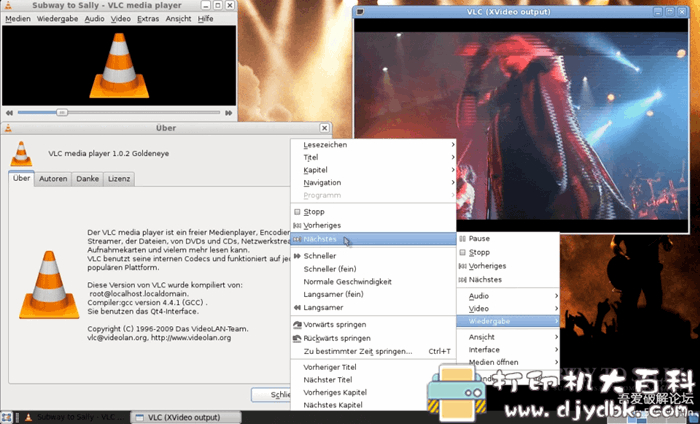Click the vlc@videolan.org contact line
This screenshot has height=424, width=700.
tap(159, 338)
